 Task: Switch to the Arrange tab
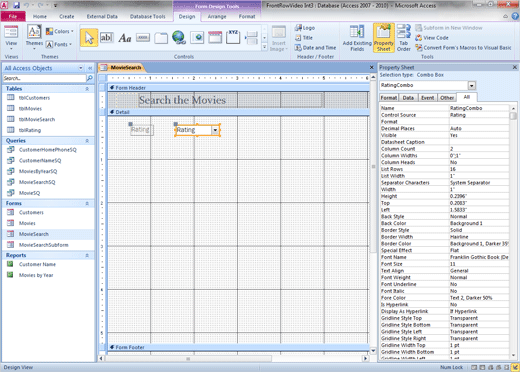click(217, 16)
